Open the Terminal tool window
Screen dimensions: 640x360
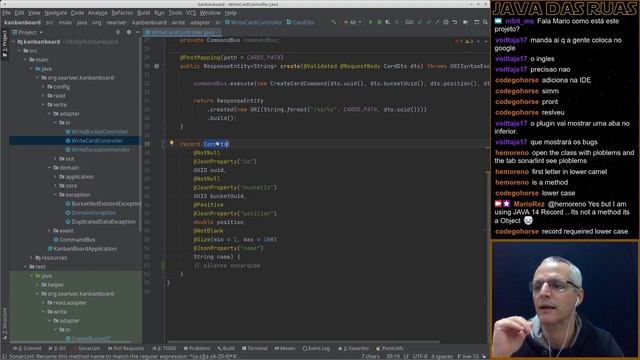pos(255,348)
